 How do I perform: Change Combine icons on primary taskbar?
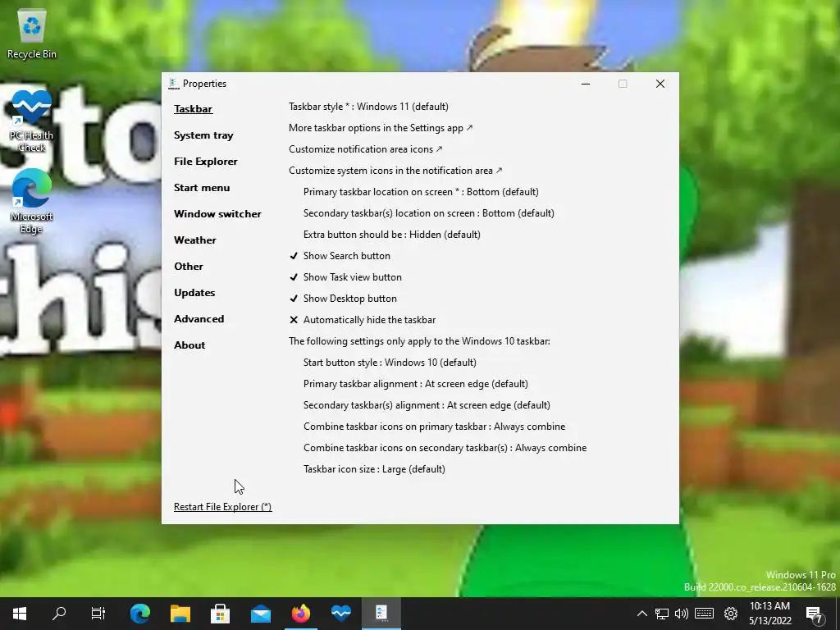[435, 427]
